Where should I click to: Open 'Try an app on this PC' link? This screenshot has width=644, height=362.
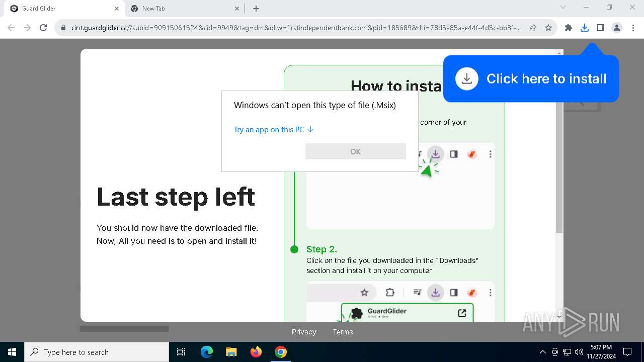click(x=274, y=130)
